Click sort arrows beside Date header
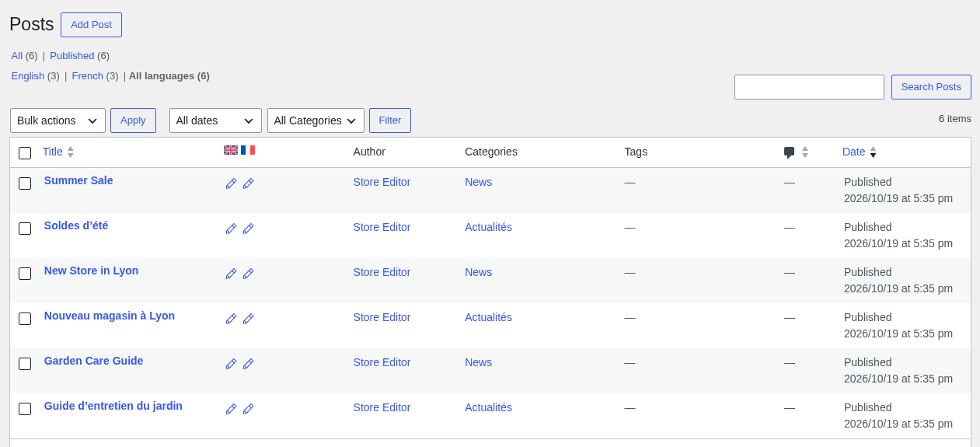Viewport: 980px width, 447px height. pos(873,152)
